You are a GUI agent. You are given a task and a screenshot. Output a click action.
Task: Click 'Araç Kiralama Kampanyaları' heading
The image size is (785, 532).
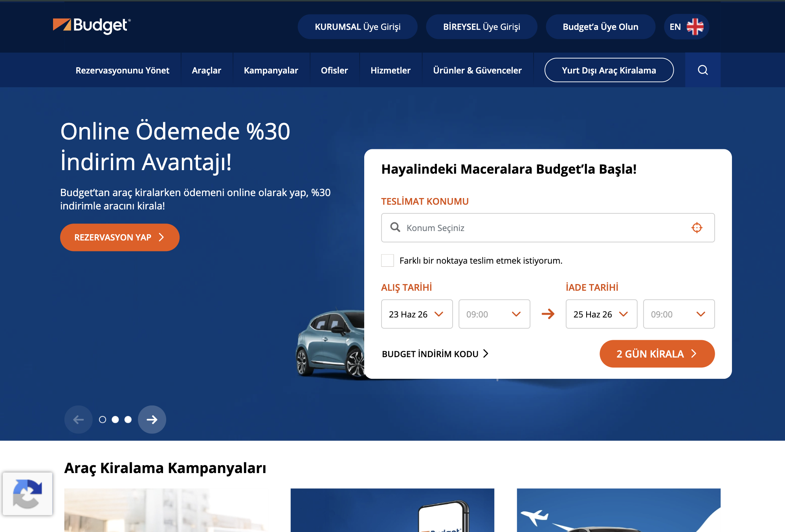pyautogui.click(x=165, y=468)
